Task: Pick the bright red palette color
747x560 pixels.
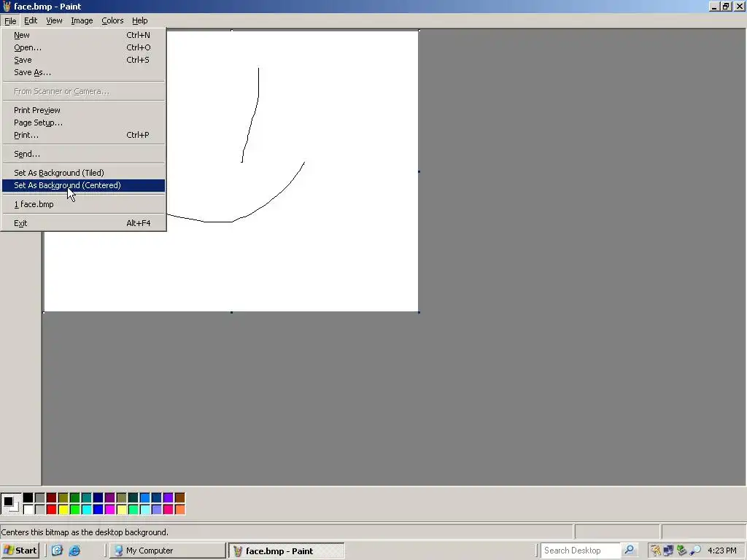Action: tap(52, 510)
